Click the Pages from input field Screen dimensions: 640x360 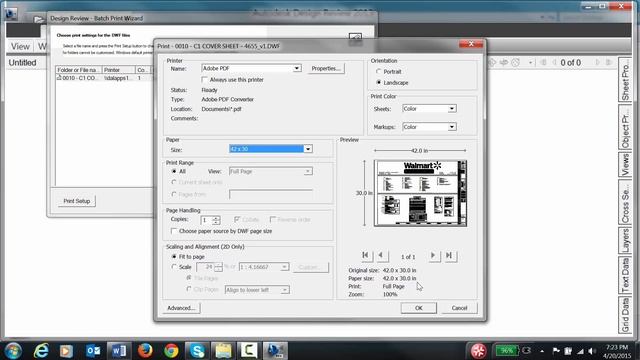271,194
